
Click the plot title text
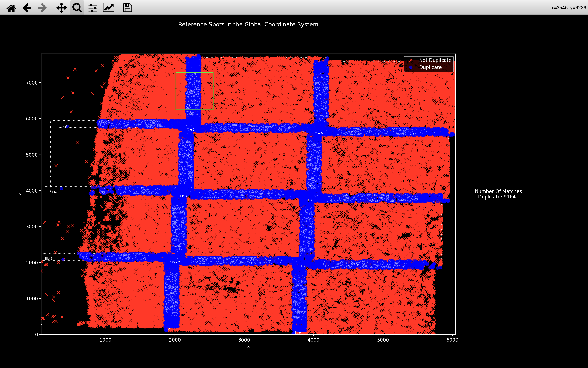(x=248, y=25)
